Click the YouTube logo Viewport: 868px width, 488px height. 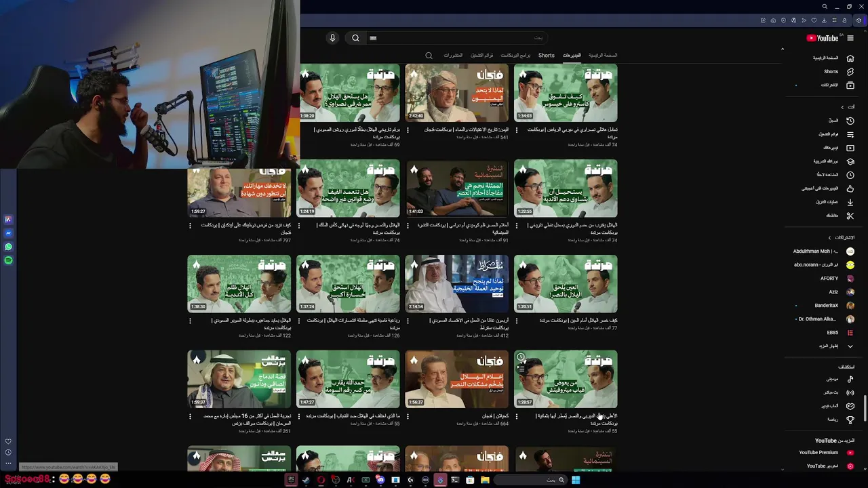[x=823, y=38]
